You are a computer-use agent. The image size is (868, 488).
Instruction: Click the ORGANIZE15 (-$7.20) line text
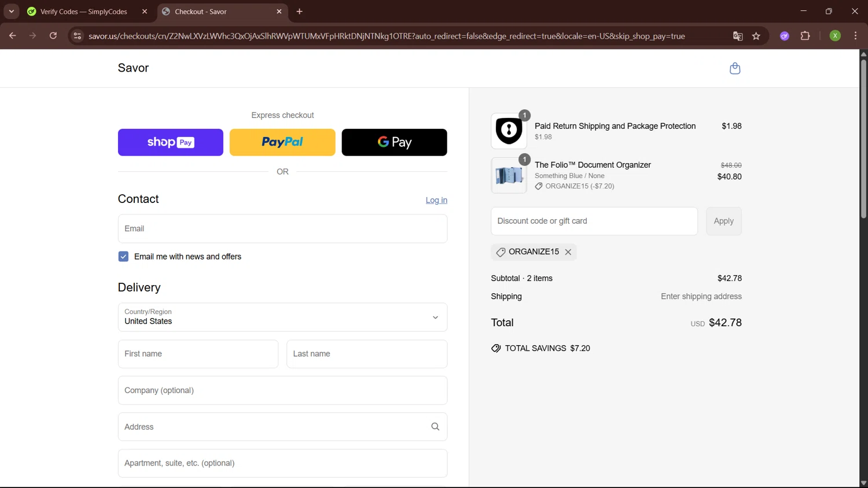(580, 186)
